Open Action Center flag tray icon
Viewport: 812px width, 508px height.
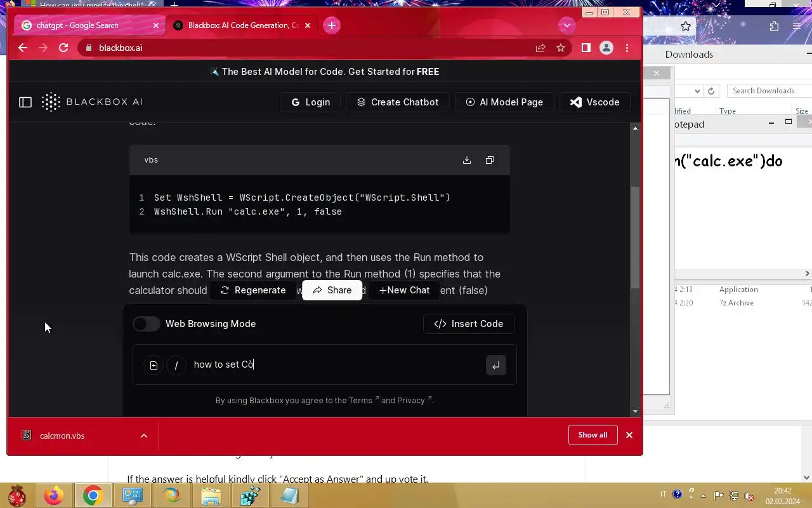(x=719, y=495)
